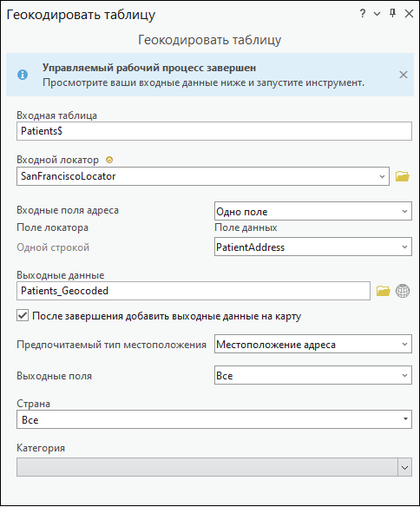Browse output location with folder icon
Screen dimensions: 420x507
tap(384, 291)
